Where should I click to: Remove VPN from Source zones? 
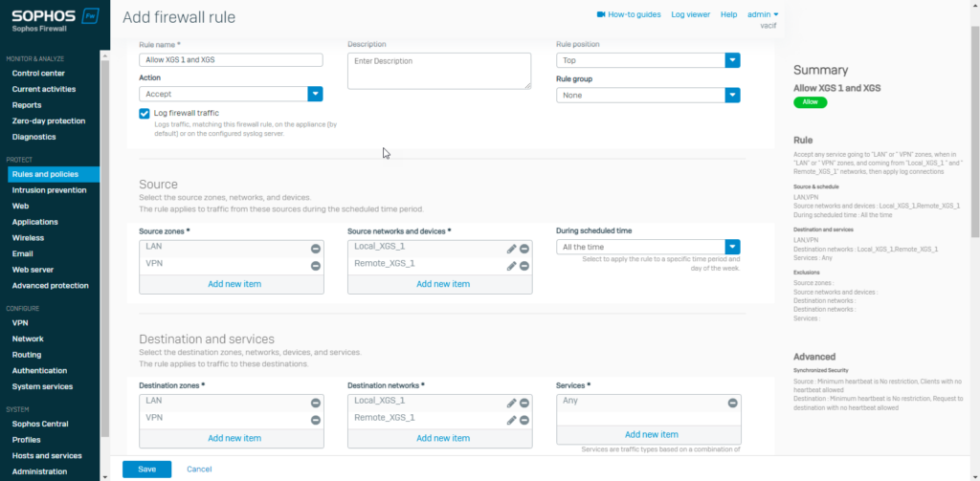click(x=315, y=266)
